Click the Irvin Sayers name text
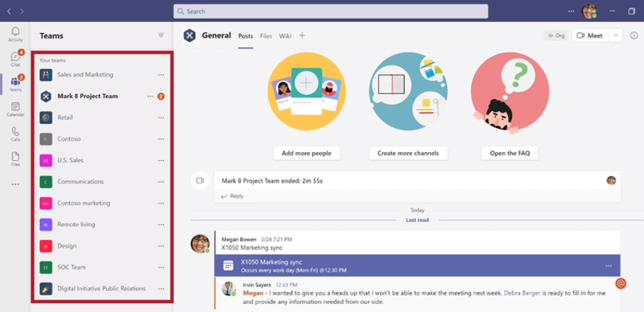The height and width of the screenshot is (312, 644). tap(257, 285)
